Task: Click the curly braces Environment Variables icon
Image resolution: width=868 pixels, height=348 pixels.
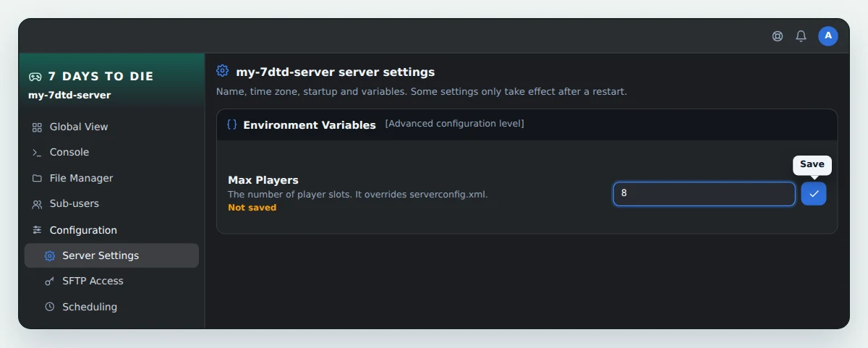Action: pyautogui.click(x=231, y=124)
